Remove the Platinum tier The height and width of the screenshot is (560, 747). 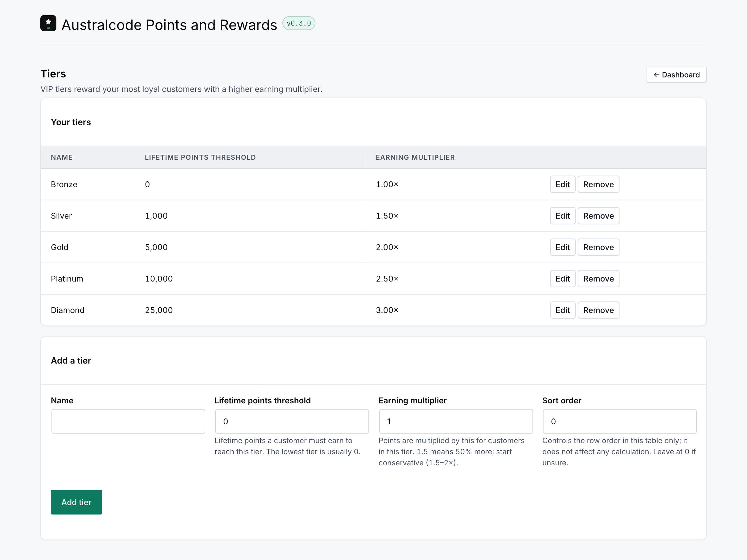(x=598, y=278)
